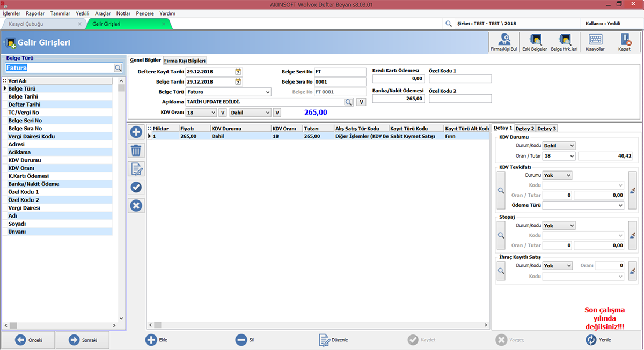Screen dimensions: 644x350
Task: Click the search icon in Belge Türü box
Action: click(118, 68)
